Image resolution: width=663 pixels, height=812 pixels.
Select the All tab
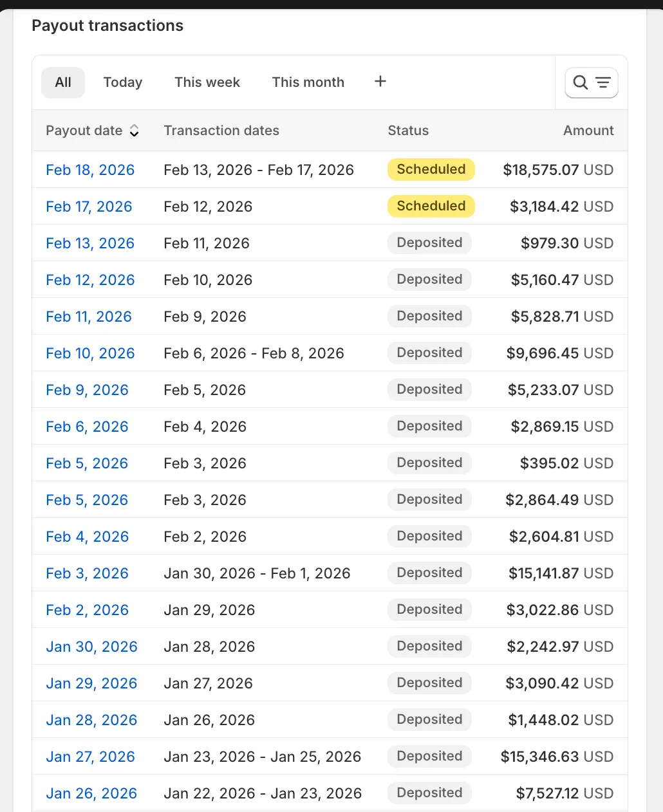click(x=63, y=82)
